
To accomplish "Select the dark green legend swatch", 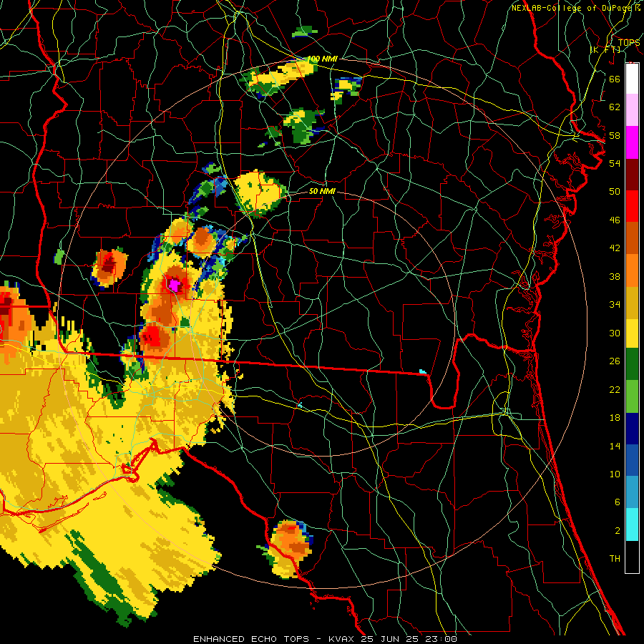I will point(632,364).
